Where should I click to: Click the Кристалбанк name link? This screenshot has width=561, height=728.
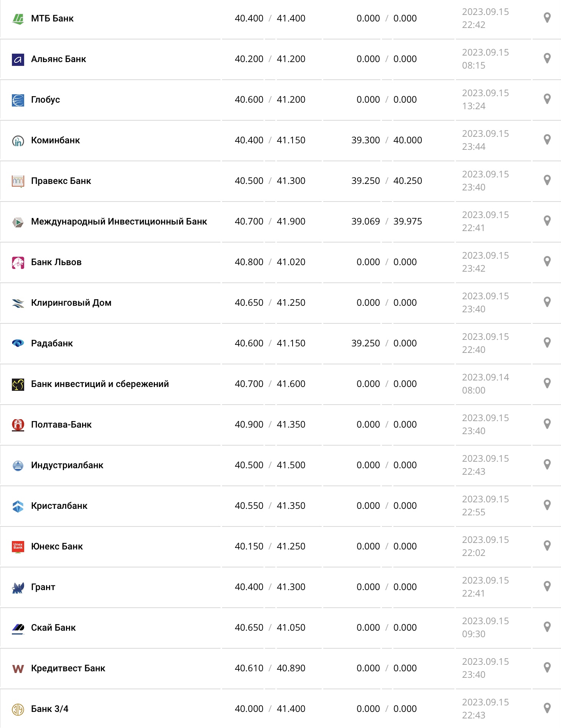coord(59,506)
